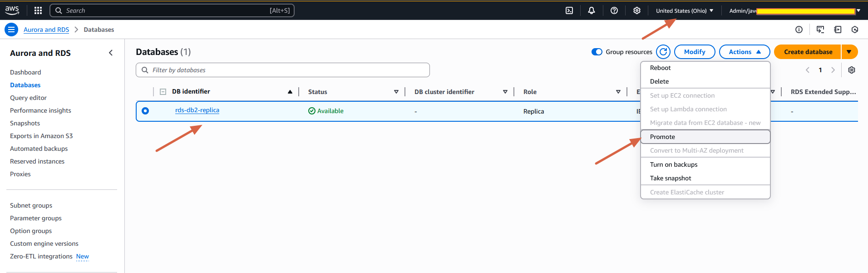
Task: Click the Modify button
Action: coord(695,52)
